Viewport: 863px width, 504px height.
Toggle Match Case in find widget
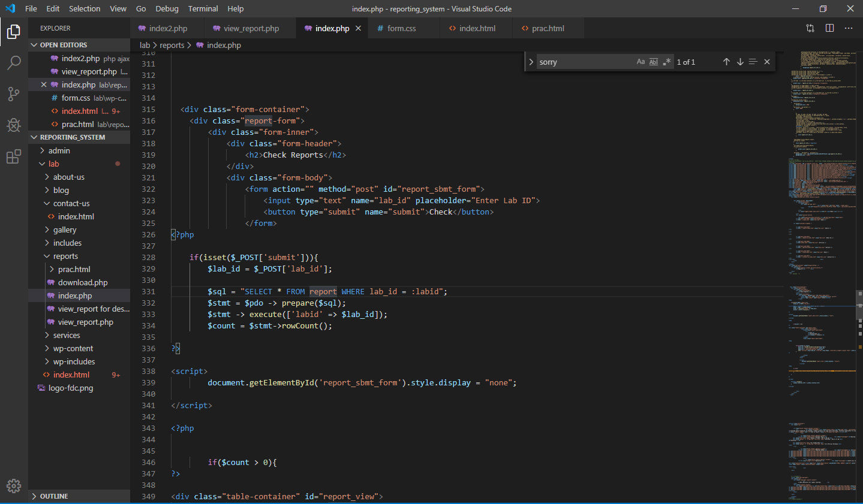click(641, 62)
